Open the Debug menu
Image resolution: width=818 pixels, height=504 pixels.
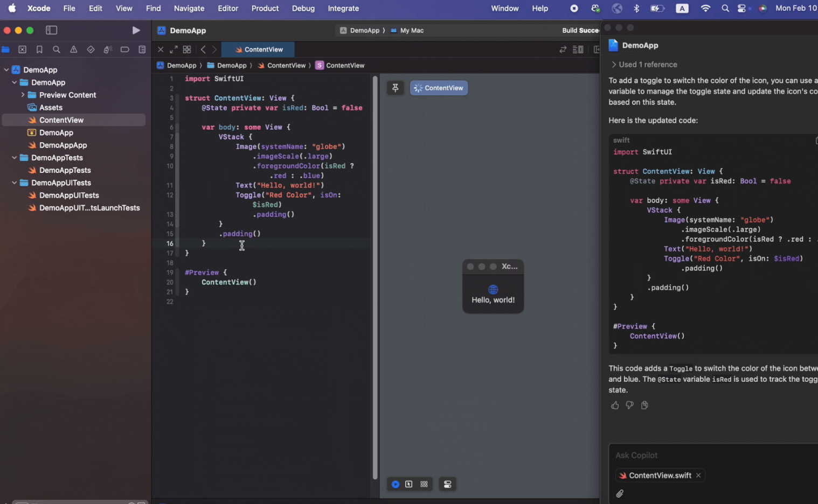coord(303,9)
